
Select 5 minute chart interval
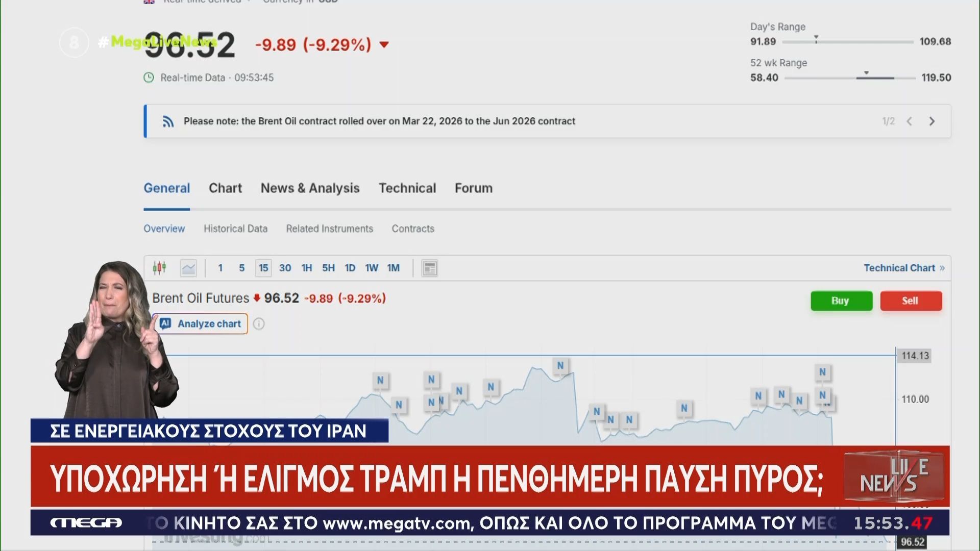click(242, 268)
